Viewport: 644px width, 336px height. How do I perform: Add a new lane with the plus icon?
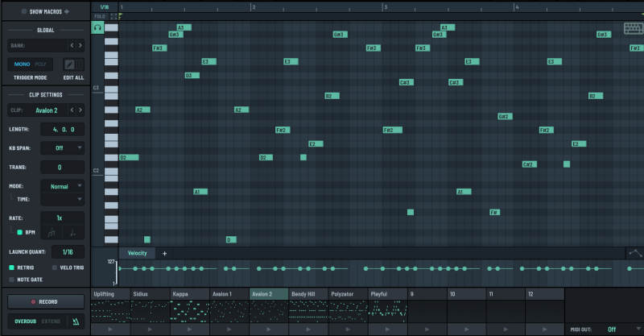164,253
